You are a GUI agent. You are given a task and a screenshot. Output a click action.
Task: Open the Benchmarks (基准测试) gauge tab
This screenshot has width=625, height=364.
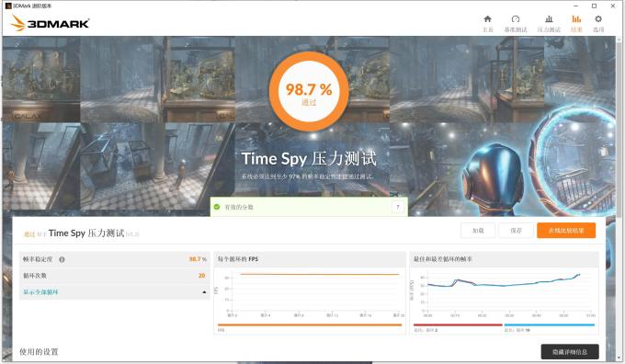tap(516, 24)
